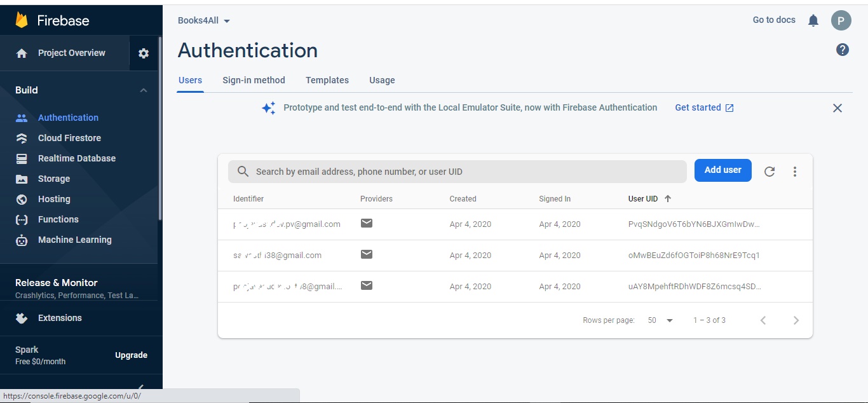Click the notifications bell icon
Image resolution: width=868 pixels, height=403 pixels.
pos(813,20)
